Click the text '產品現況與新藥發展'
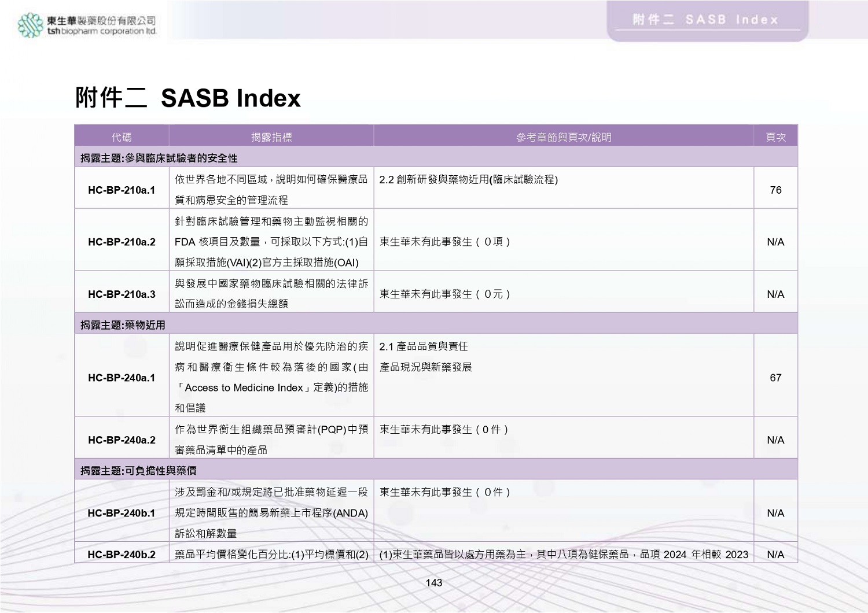The width and height of the screenshot is (868, 613). point(426,367)
